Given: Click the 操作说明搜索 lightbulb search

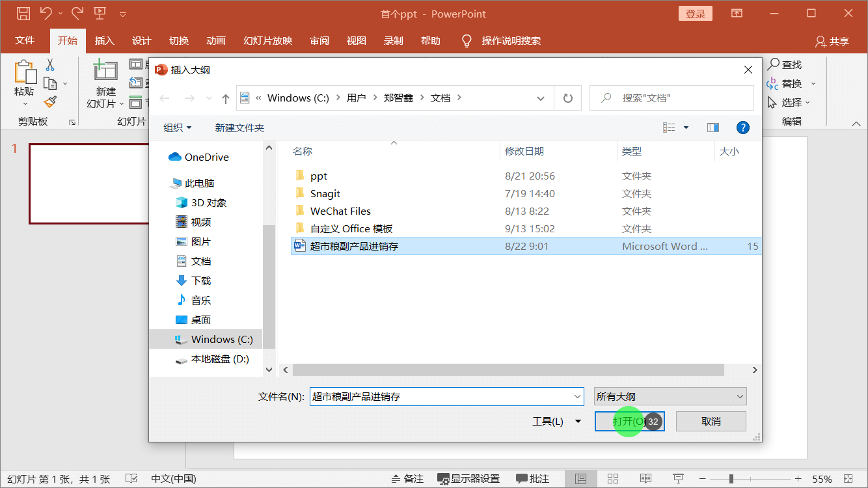Looking at the screenshot, I should click(501, 41).
